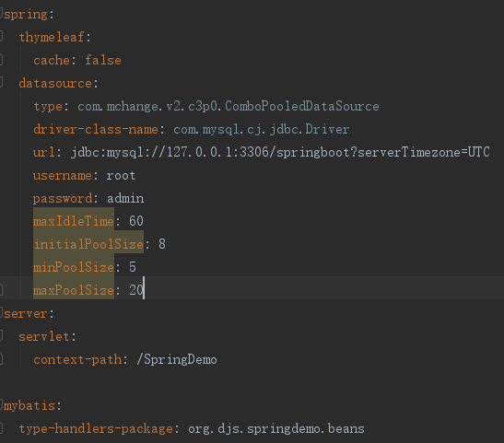Click the 'type' key under datasource
Image resolution: width=504 pixels, height=443 pixels.
pyautogui.click(x=48, y=107)
